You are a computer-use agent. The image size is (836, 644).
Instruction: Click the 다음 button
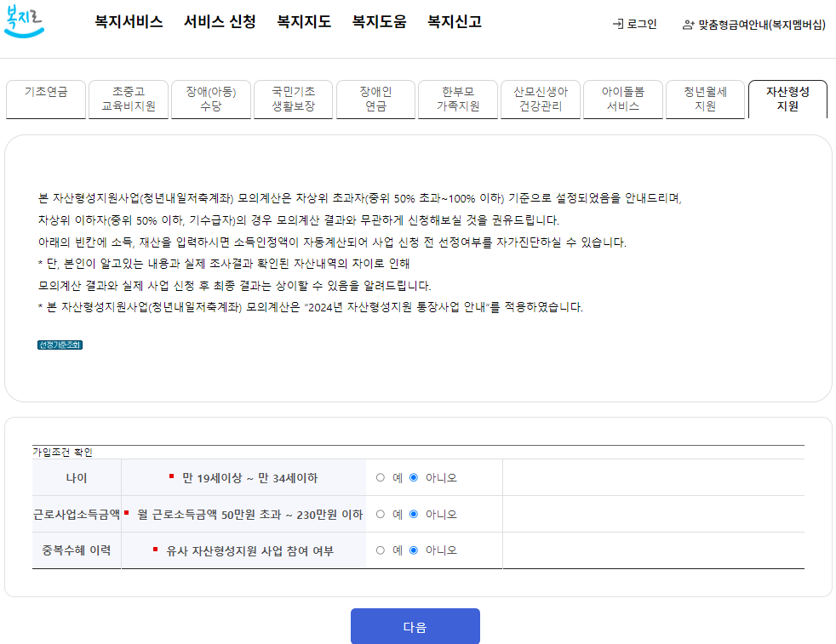coord(415,625)
